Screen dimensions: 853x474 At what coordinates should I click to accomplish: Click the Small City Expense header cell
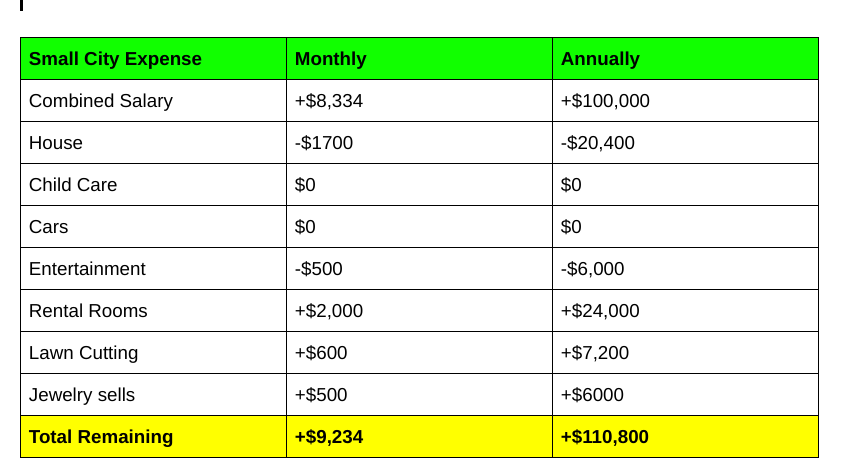tap(115, 59)
